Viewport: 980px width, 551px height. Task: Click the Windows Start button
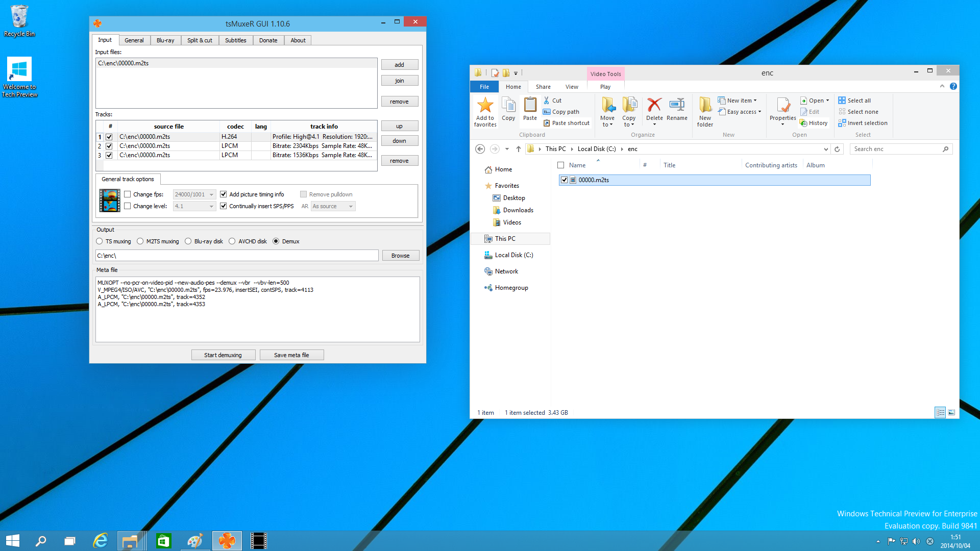(x=12, y=541)
